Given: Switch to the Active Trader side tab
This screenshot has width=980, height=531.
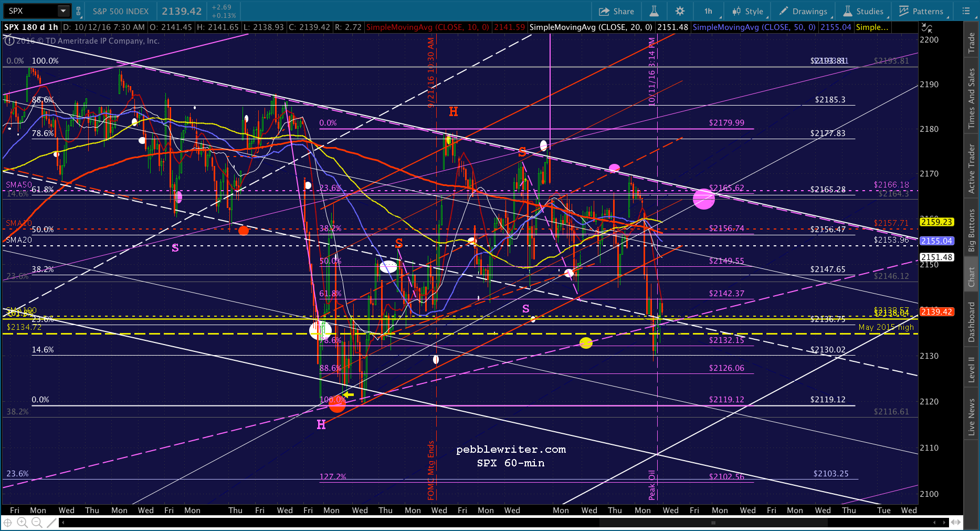Looking at the screenshot, I should [x=972, y=169].
